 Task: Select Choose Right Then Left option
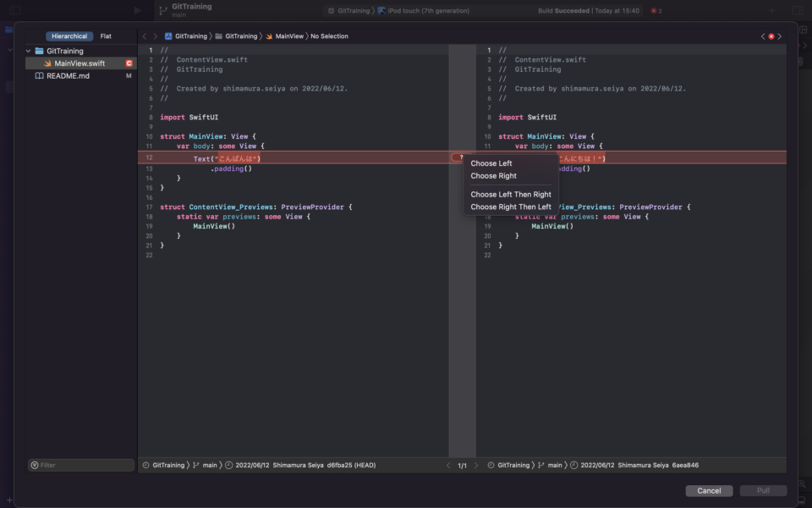pyautogui.click(x=511, y=207)
